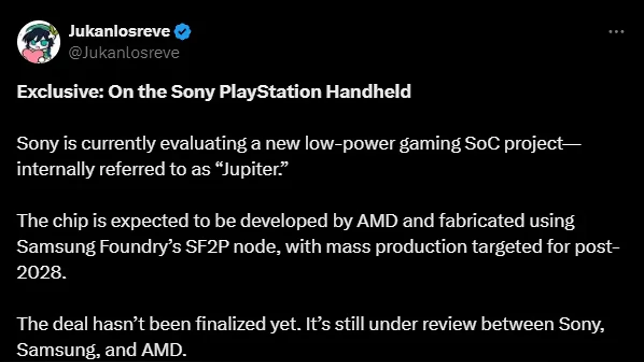Viewport: 644px width, 362px height.
Task: Open Jukanlosreve's profile avatar picture
Action: [39, 42]
